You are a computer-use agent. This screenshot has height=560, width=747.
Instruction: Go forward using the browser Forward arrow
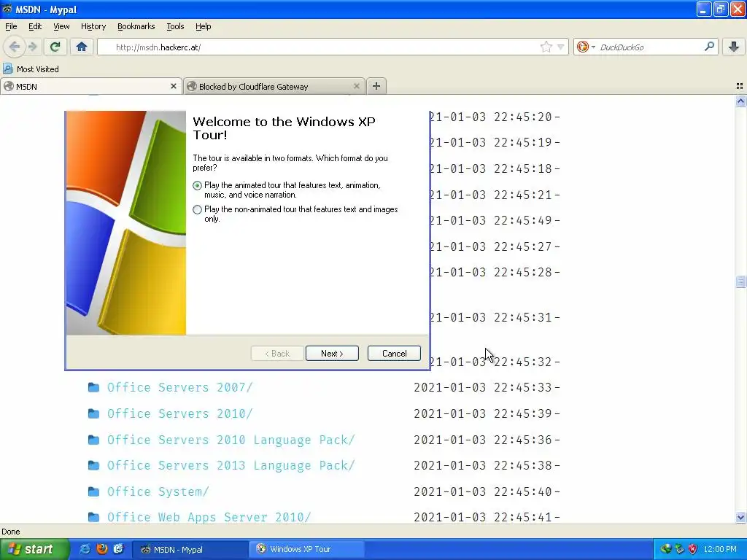pos(33,47)
